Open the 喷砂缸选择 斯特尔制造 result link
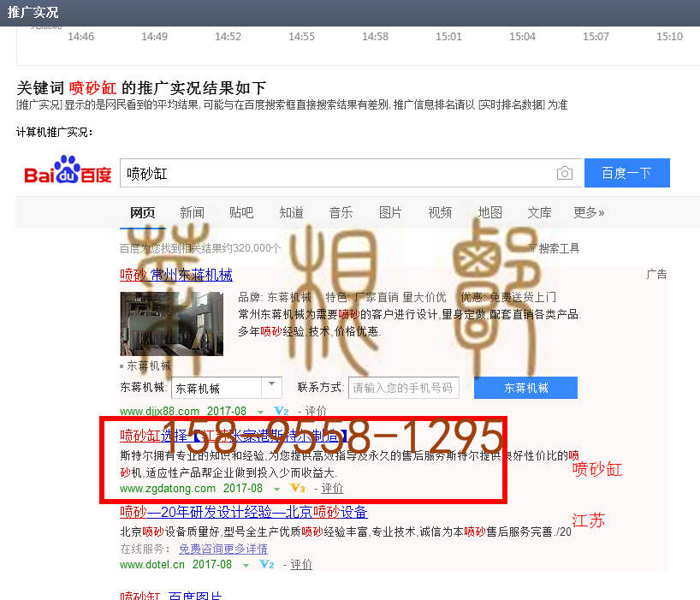700x600 pixels. point(234,436)
